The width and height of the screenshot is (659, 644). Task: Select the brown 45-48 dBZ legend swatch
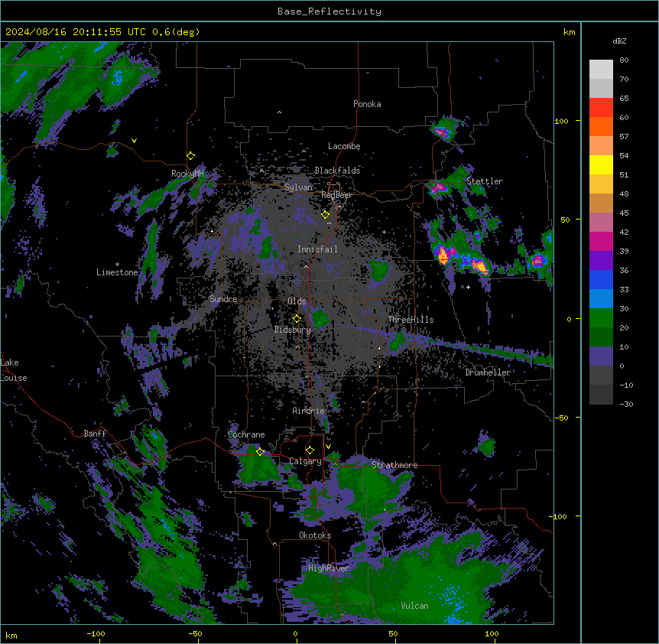(x=601, y=203)
